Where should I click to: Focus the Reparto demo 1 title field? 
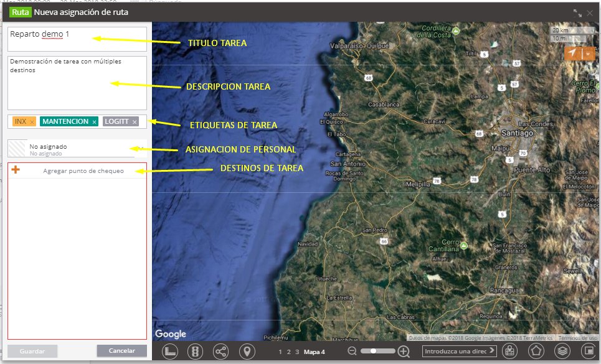[77, 39]
